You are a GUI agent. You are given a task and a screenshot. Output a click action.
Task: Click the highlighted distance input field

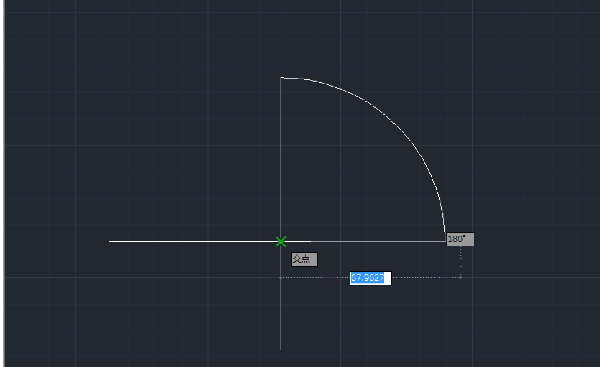pos(370,278)
